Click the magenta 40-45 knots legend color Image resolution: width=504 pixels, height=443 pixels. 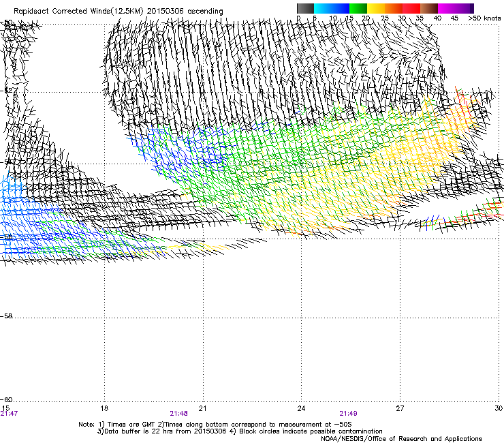[447, 8]
